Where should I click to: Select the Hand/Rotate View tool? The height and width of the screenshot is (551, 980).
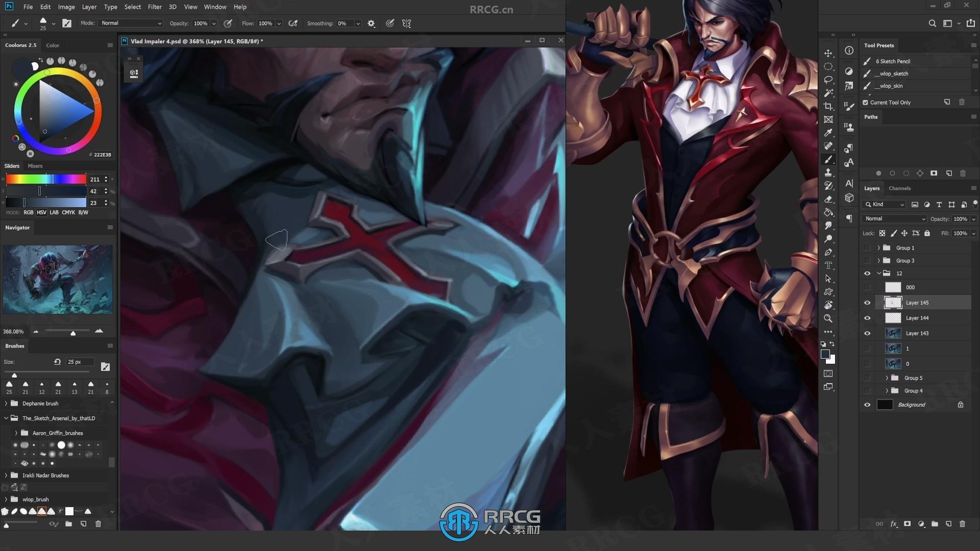click(828, 305)
